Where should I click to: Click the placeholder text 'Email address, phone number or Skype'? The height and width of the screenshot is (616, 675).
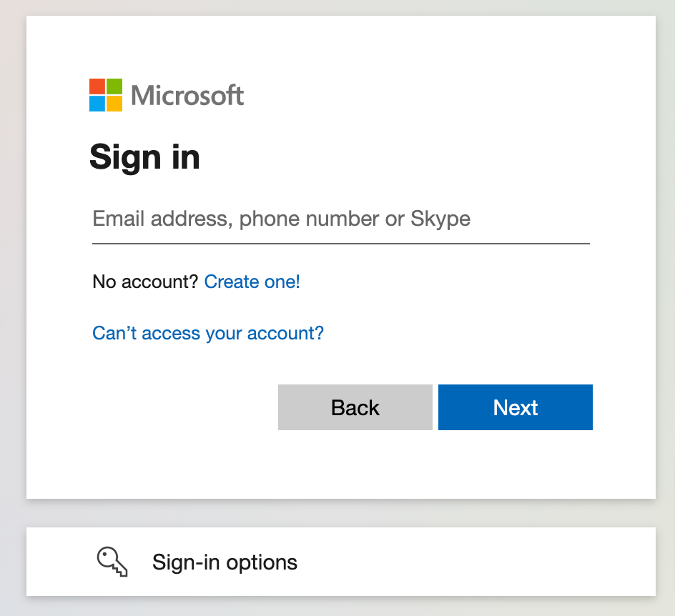[281, 219]
